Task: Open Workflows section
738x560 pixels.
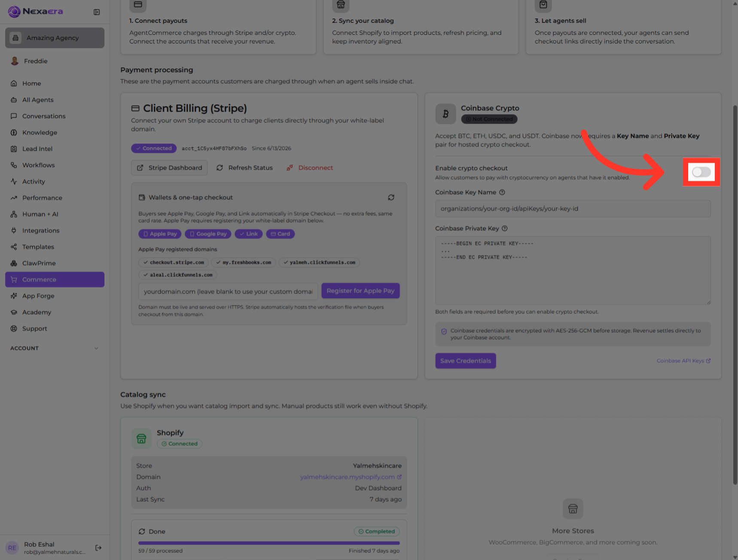Action: 55,165
